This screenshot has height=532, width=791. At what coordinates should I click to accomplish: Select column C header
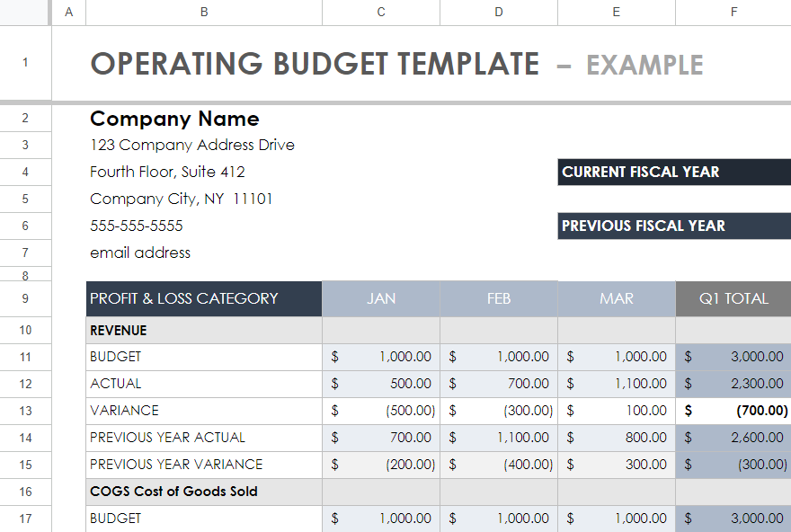(381, 12)
